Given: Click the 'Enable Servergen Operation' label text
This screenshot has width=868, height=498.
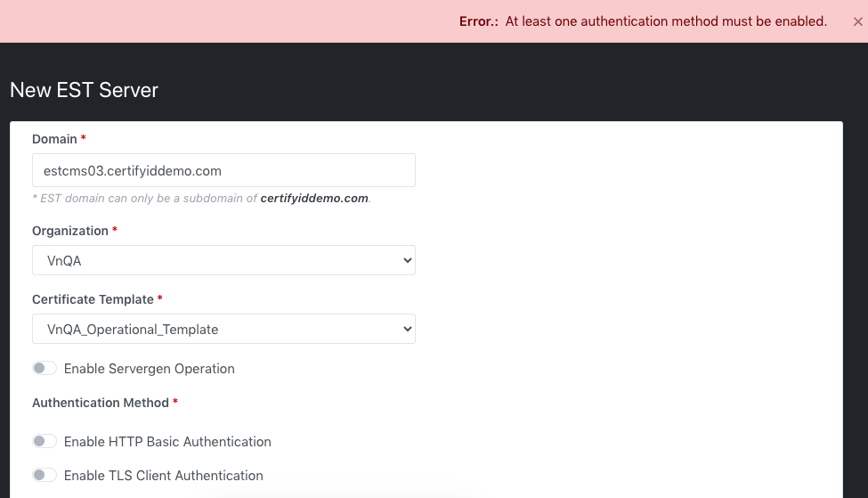Looking at the screenshot, I should pyautogui.click(x=149, y=369).
